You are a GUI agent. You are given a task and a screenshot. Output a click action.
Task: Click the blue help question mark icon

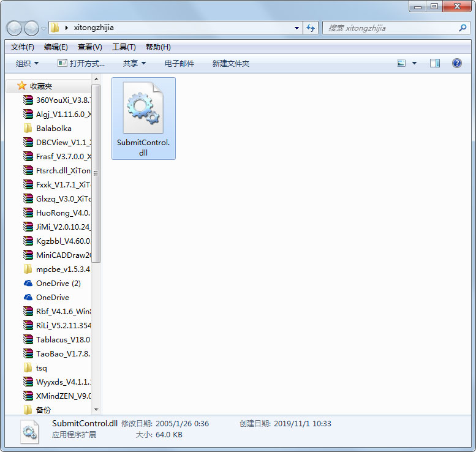pyautogui.click(x=457, y=63)
